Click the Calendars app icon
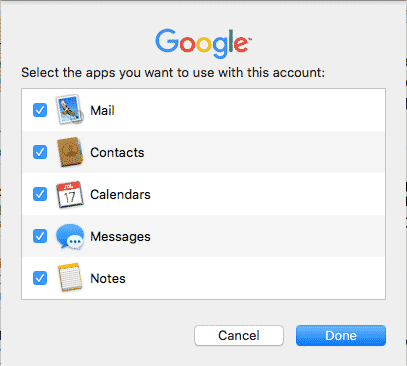 click(70, 194)
